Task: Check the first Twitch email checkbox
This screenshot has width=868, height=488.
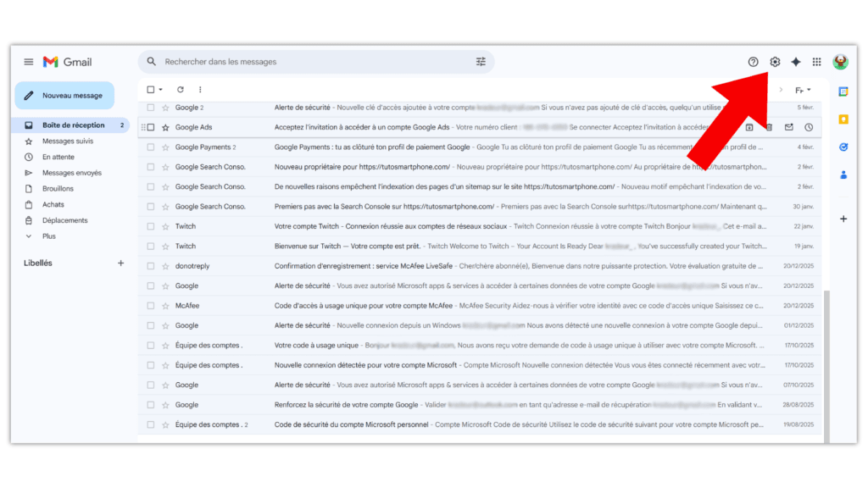Action: [x=151, y=226]
